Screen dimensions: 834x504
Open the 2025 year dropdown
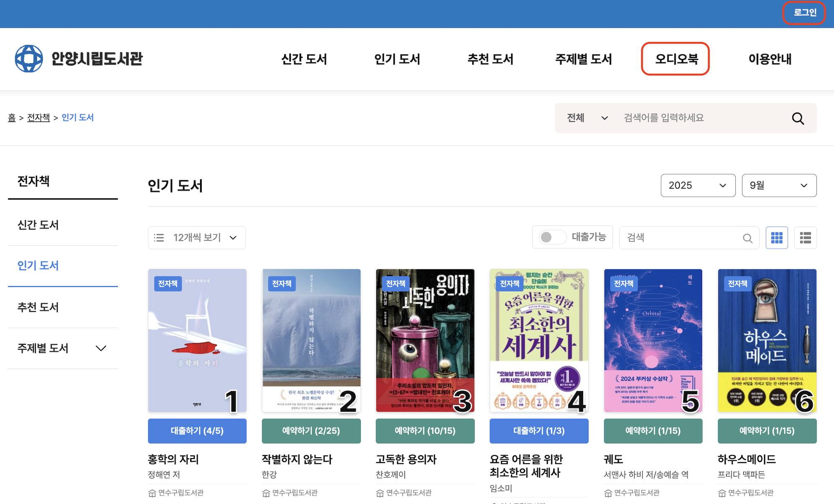(x=698, y=185)
